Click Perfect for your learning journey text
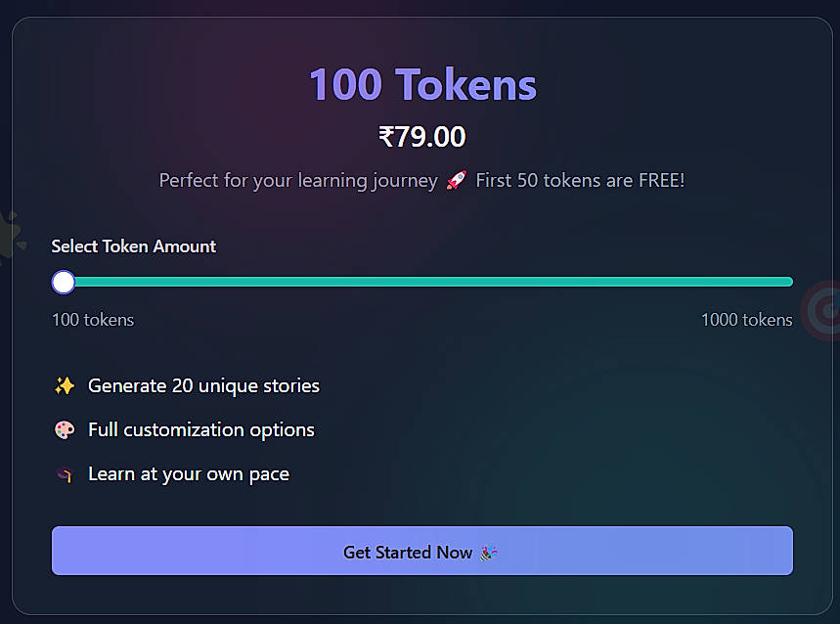The image size is (840, 624). (298, 181)
